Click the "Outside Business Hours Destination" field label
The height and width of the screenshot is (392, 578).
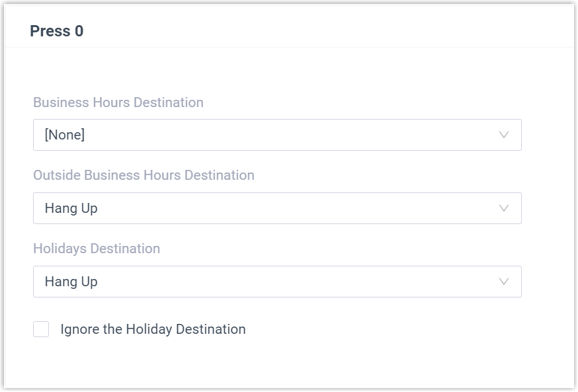144,175
